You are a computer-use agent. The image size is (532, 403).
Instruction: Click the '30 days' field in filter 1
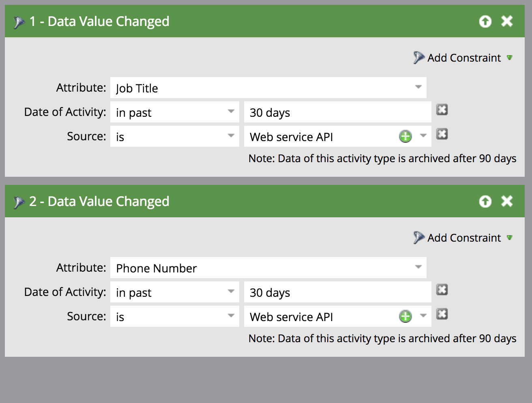pos(338,112)
